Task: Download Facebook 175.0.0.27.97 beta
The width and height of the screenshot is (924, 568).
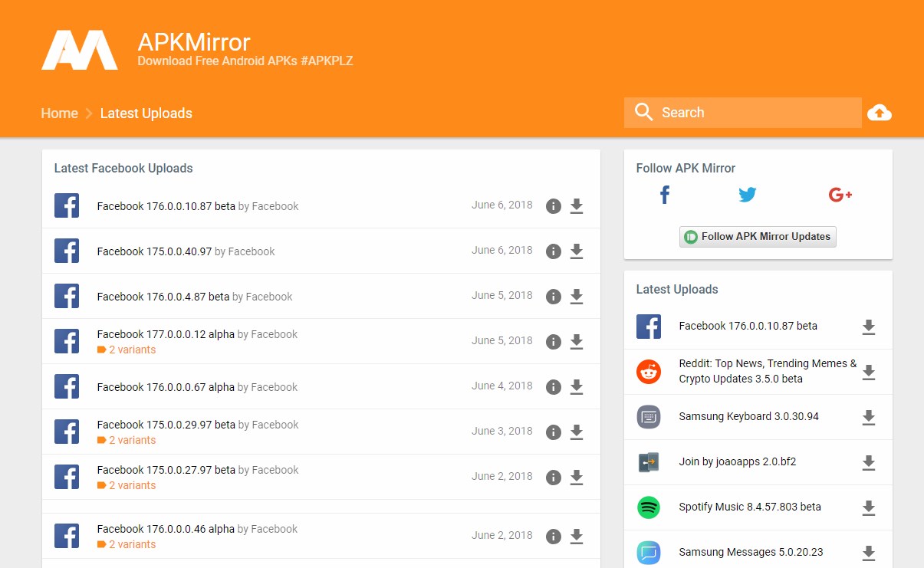Action: click(577, 478)
